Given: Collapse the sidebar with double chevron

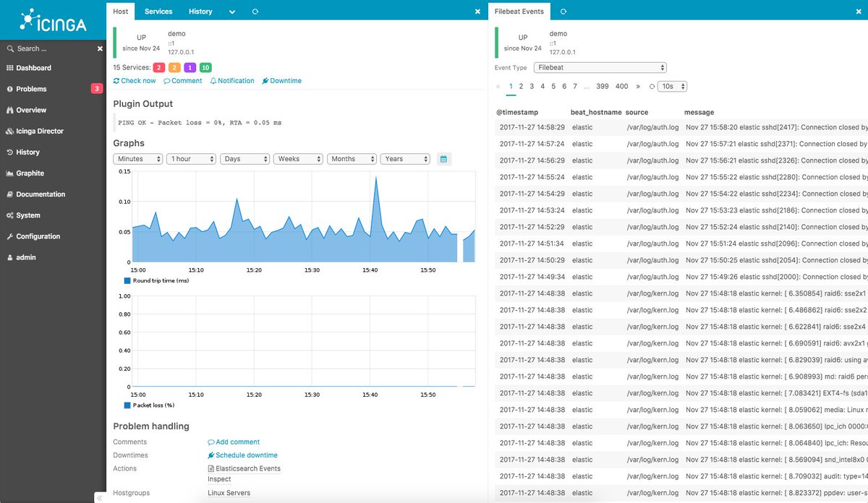Looking at the screenshot, I should coord(100,497).
